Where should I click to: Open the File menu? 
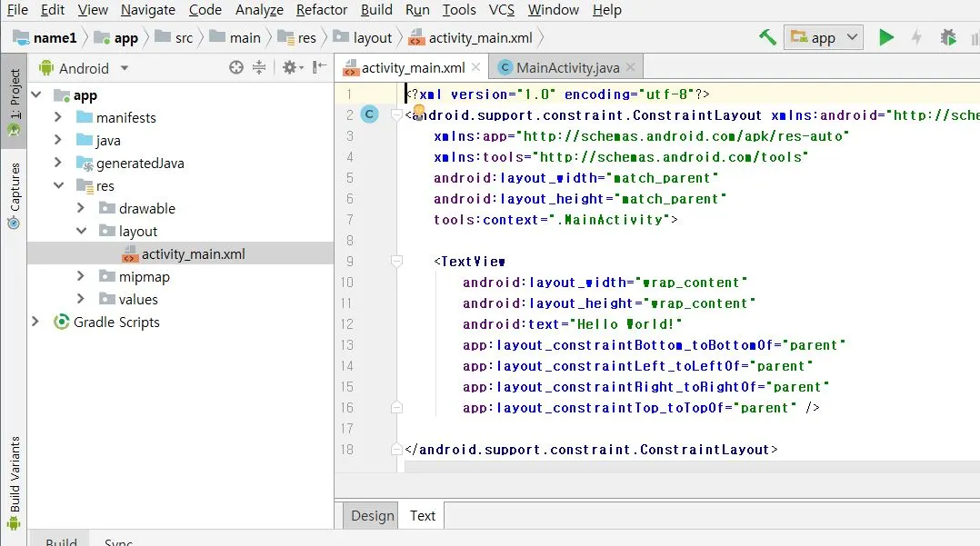click(17, 10)
